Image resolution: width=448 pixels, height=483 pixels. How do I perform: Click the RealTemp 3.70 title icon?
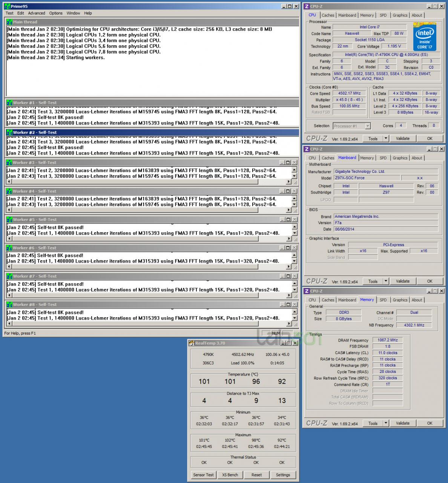[x=192, y=343]
